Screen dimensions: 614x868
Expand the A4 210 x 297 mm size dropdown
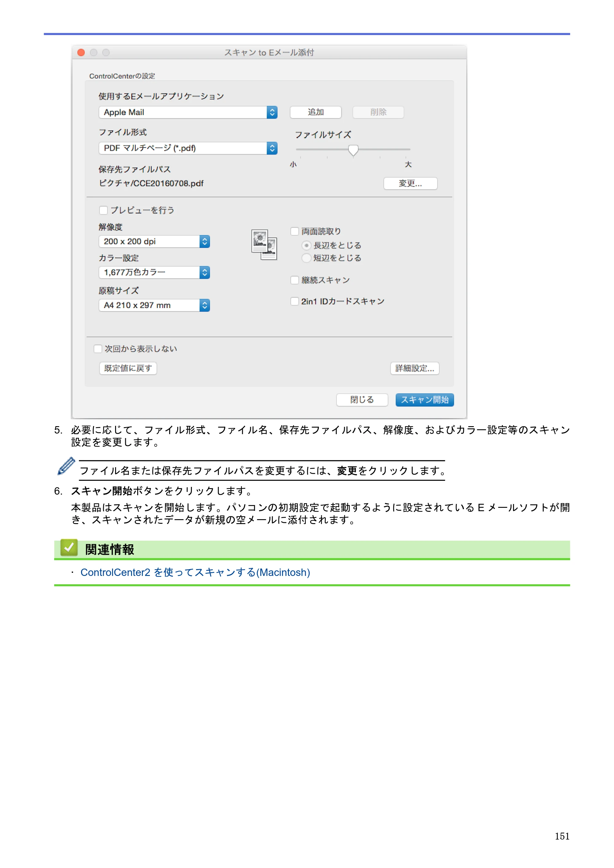point(154,306)
